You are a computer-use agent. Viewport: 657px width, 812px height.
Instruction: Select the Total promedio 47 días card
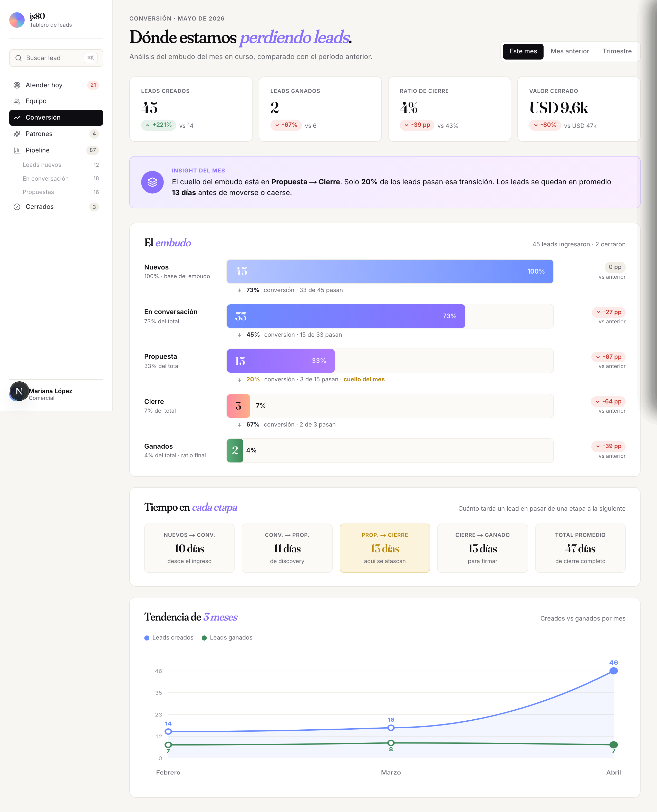point(580,548)
